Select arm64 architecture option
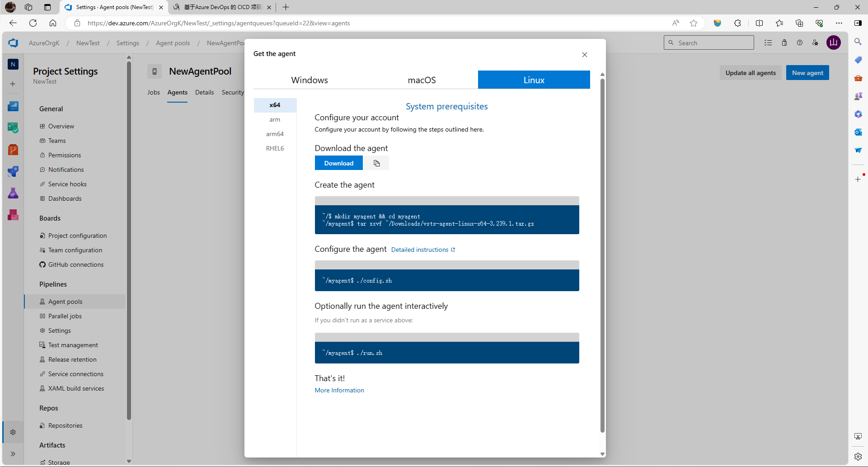Image resolution: width=868 pixels, height=467 pixels. (275, 134)
